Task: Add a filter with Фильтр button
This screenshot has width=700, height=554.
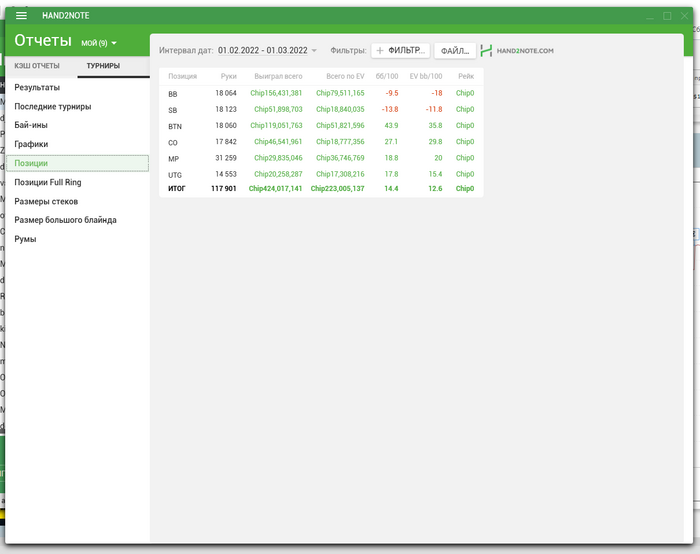Action: (400, 50)
